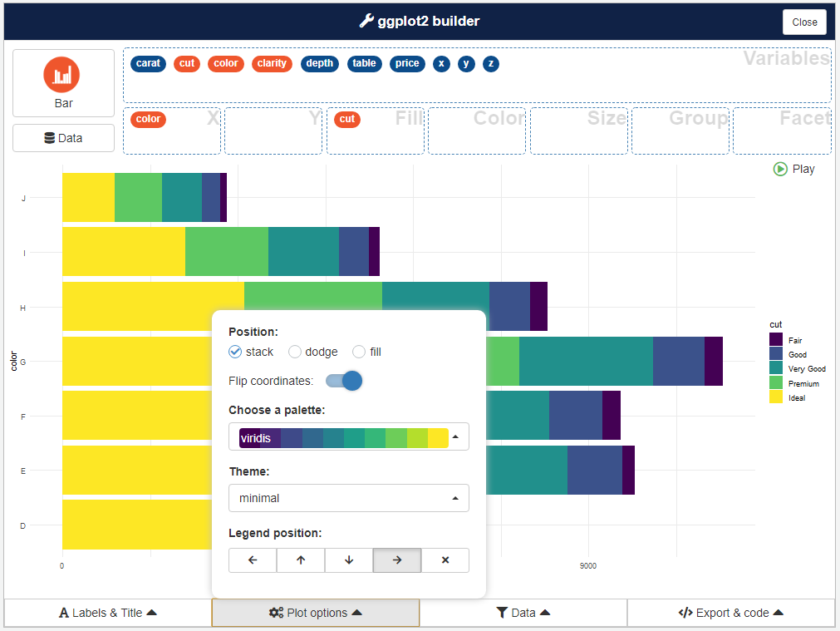This screenshot has height=631, width=840.
Task: Open the Data filter tab at bottom
Action: [523, 613]
